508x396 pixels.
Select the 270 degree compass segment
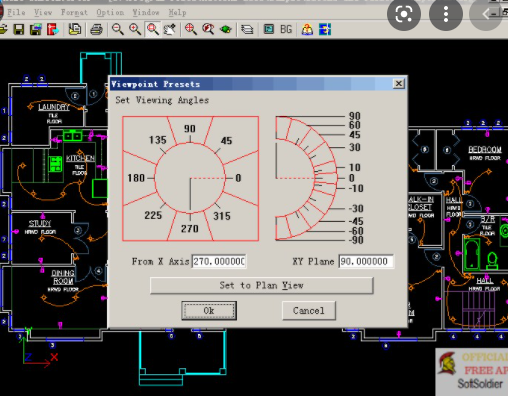coord(190,228)
